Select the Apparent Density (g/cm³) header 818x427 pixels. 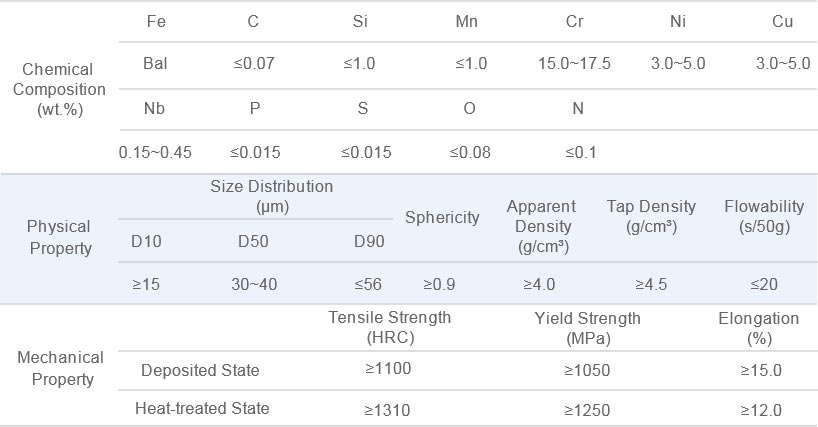click(541, 226)
